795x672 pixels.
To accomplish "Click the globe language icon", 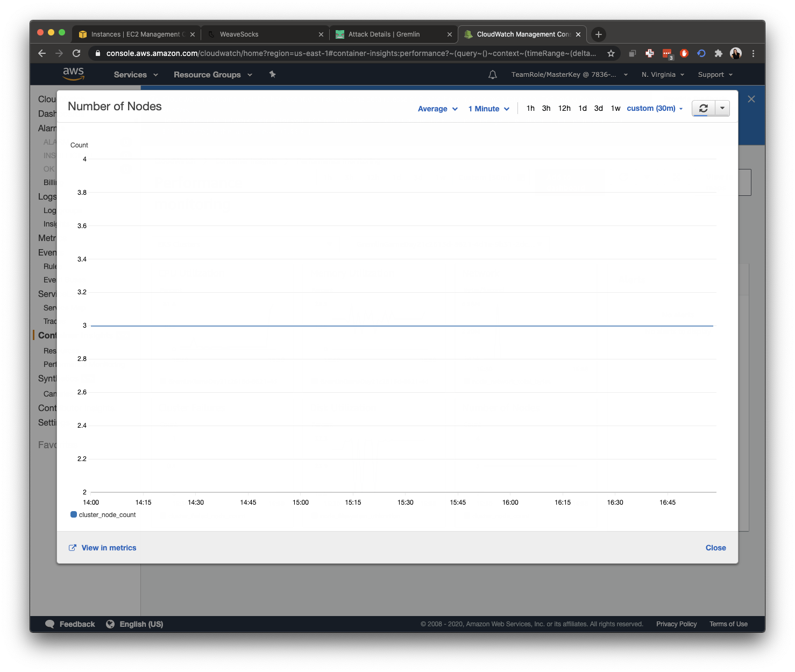I will point(110,624).
